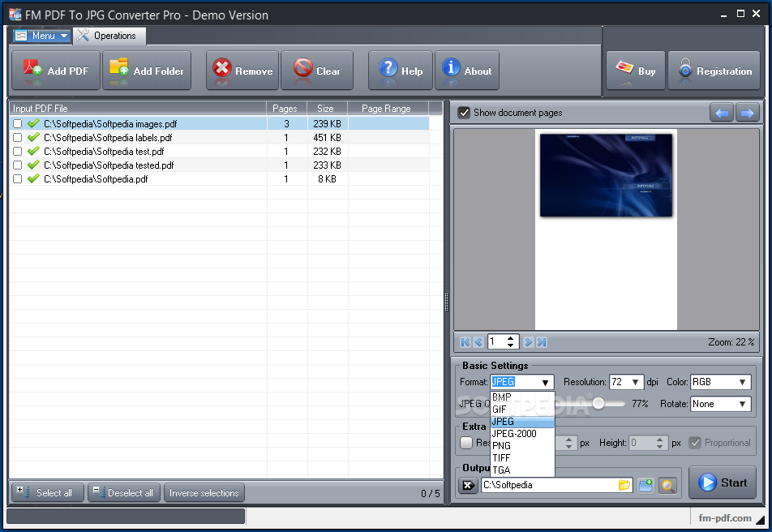Tick checkbox for Softpedia labels.pdf

coord(17,137)
